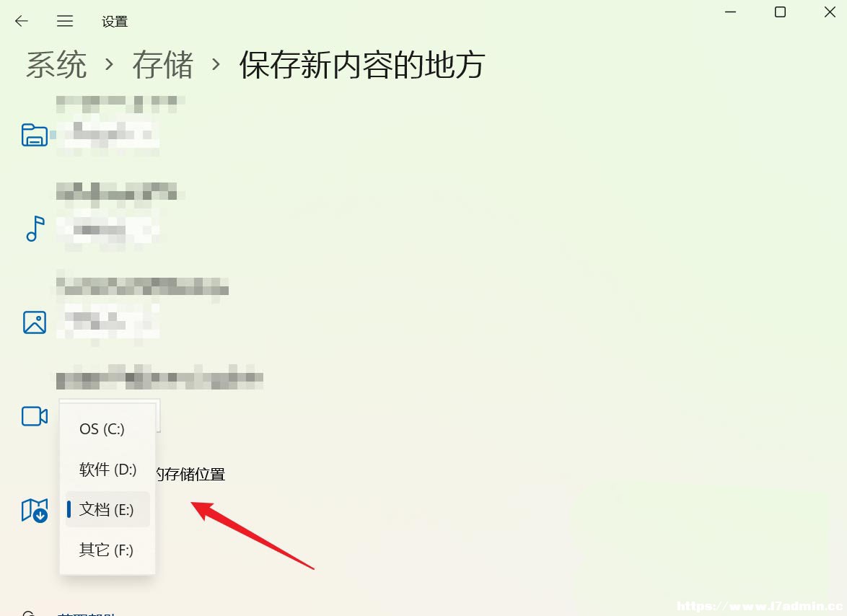
Task: Open the hamburger navigation menu
Action: pos(65,21)
